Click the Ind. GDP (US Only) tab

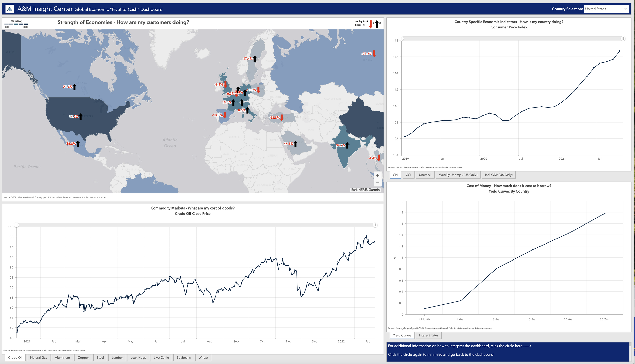[498, 175]
